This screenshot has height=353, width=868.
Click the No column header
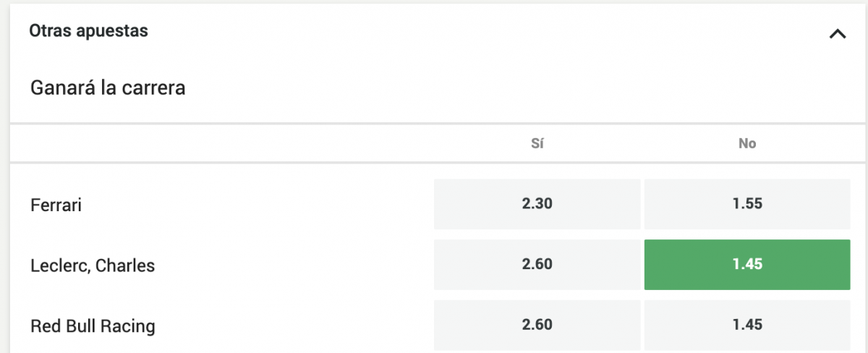[x=747, y=144]
